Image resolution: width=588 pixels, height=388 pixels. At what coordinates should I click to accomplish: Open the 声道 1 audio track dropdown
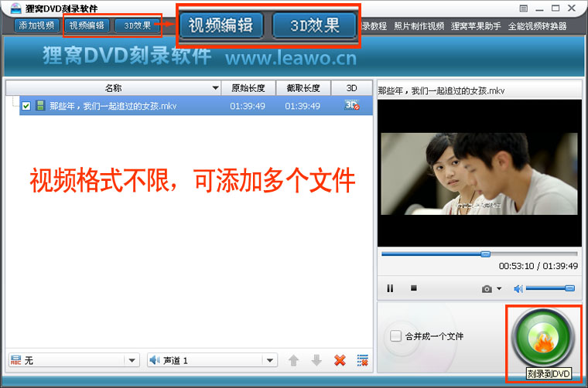[x=212, y=360]
